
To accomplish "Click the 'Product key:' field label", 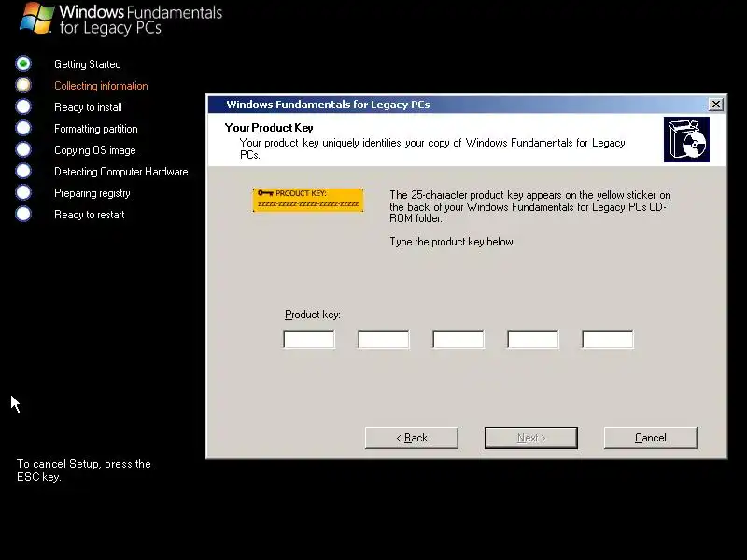I will (x=313, y=315).
